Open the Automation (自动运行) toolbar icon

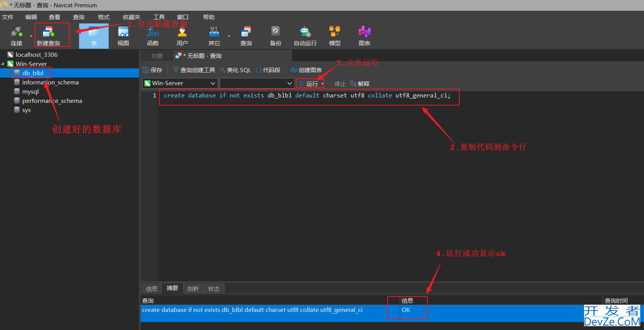[305, 36]
